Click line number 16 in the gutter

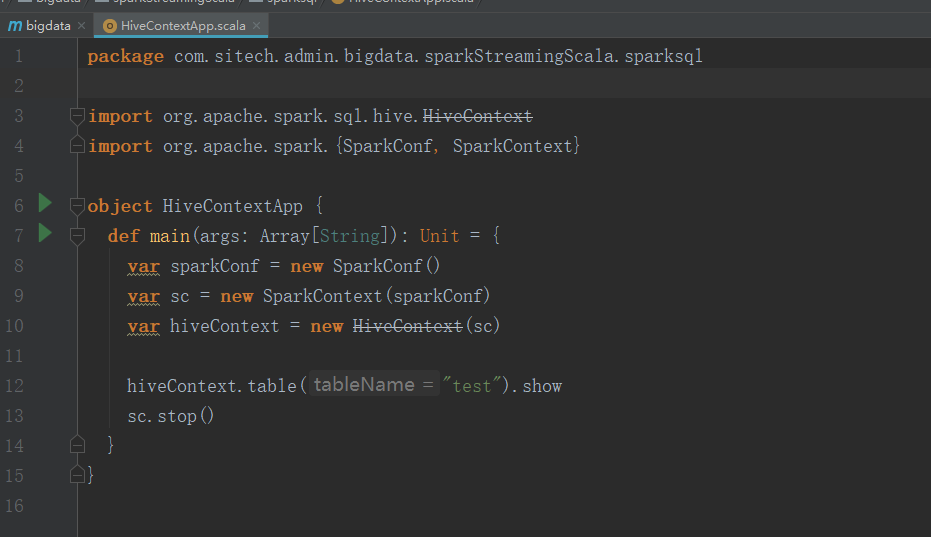point(14,506)
